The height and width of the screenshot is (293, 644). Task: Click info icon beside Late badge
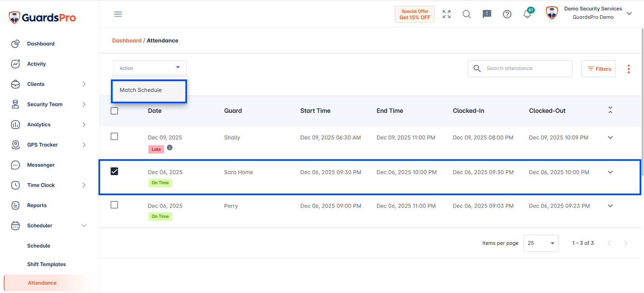(x=170, y=148)
